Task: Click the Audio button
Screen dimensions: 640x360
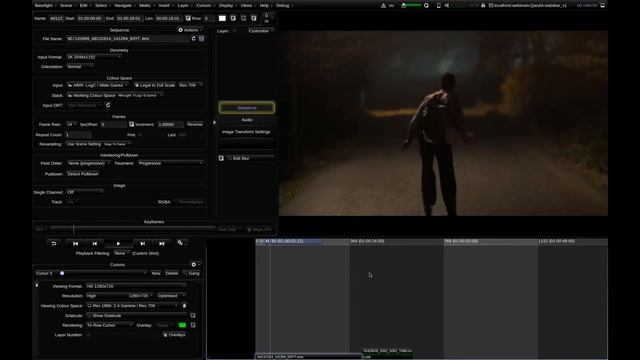Action: (x=247, y=120)
